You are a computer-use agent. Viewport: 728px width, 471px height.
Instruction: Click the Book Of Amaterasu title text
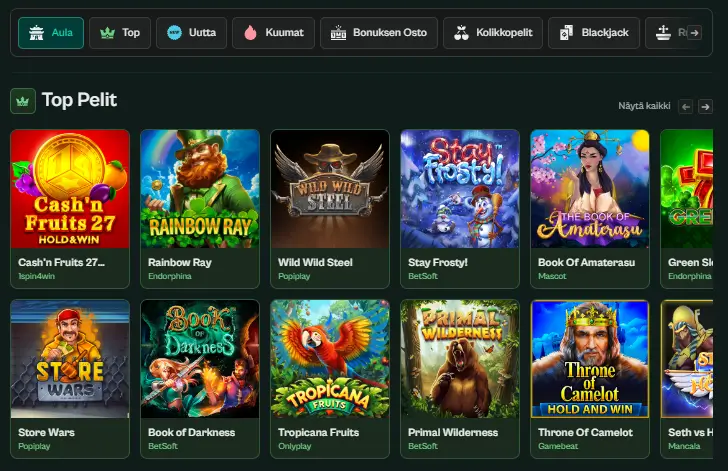pos(586,262)
